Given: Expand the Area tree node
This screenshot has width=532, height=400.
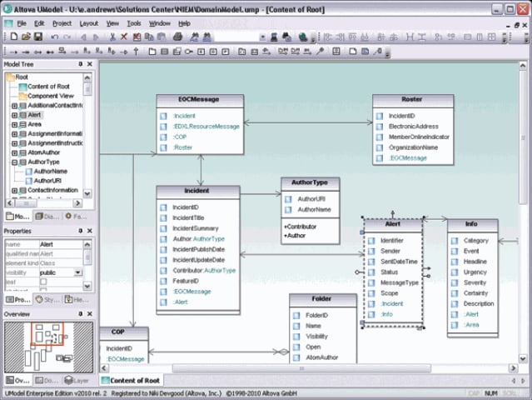Looking at the screenshot, I should (15, 125).
